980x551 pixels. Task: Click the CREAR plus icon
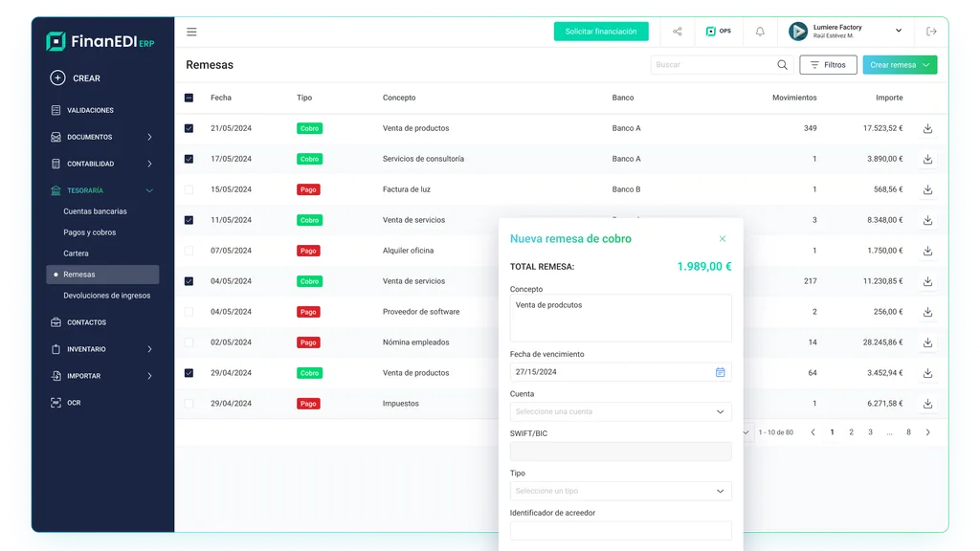[57, 78]
